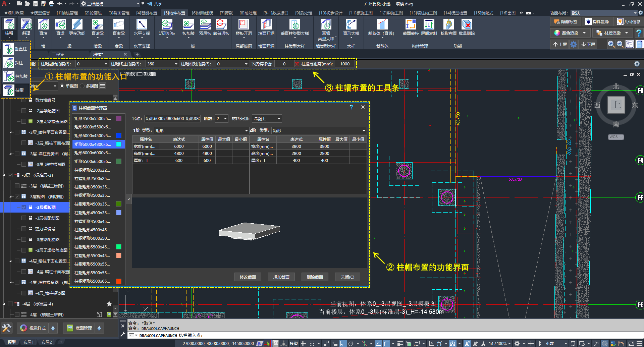Click the 柱搜寻距离 input field

pyautogui.click(x=345, y=64)
